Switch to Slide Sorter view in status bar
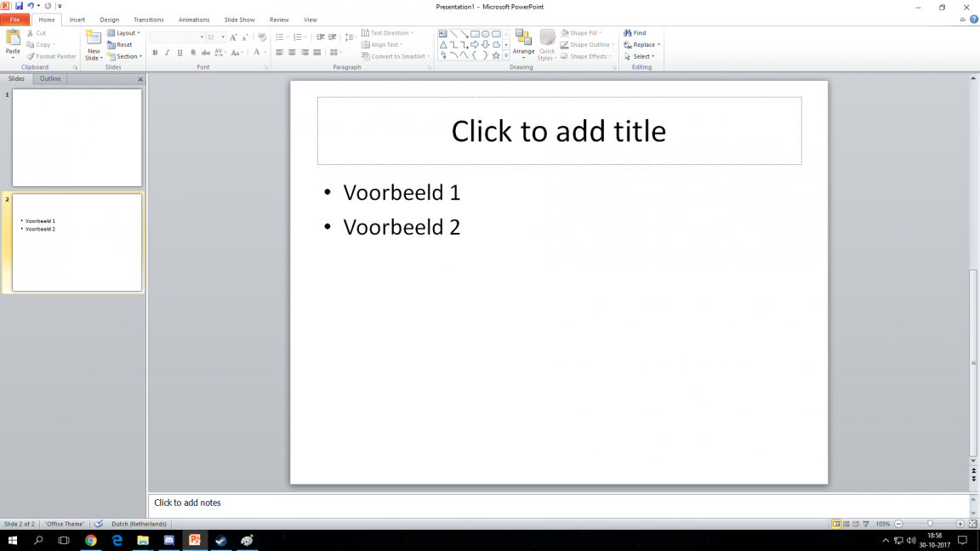This screenshot has height=551, width=980. coord(846,524)
